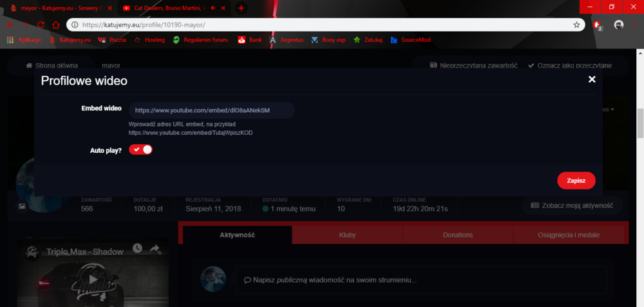Mute the Cat Dealers tab audio
Viewport: 644px width, 307px height.
pos(213,8)
